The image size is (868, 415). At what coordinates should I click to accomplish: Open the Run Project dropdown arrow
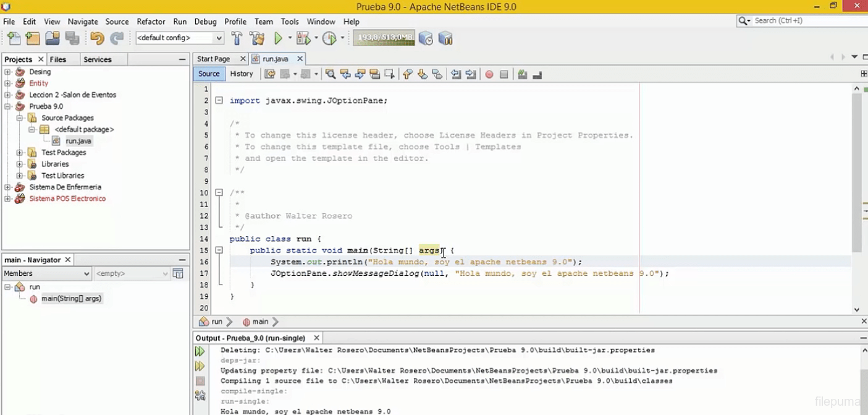[x=289, y=38]
